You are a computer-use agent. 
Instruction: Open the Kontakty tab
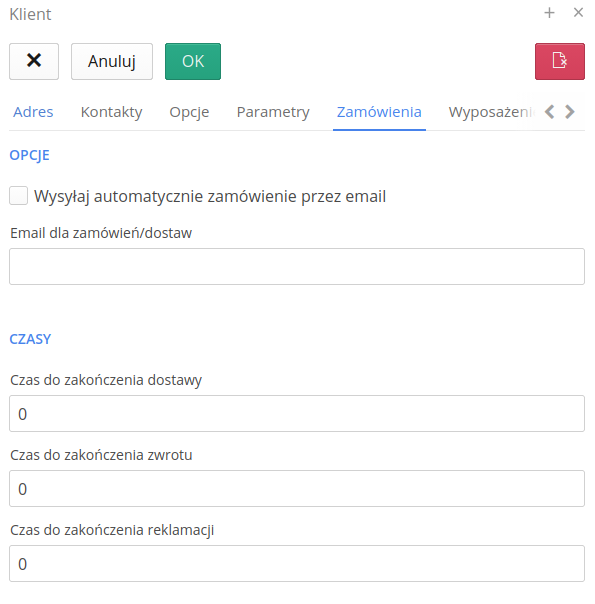pos(111,112)
